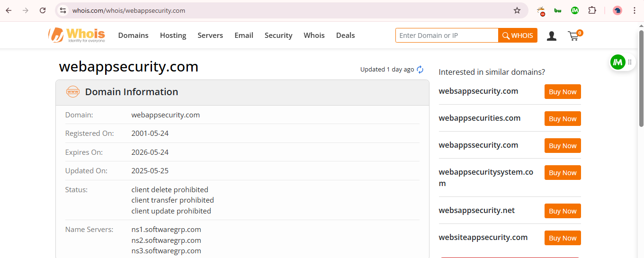Click name server ns2.softwaregrp.com
Image resolution: width=644 pixels, height=258 pixels.
pos(166,240)
